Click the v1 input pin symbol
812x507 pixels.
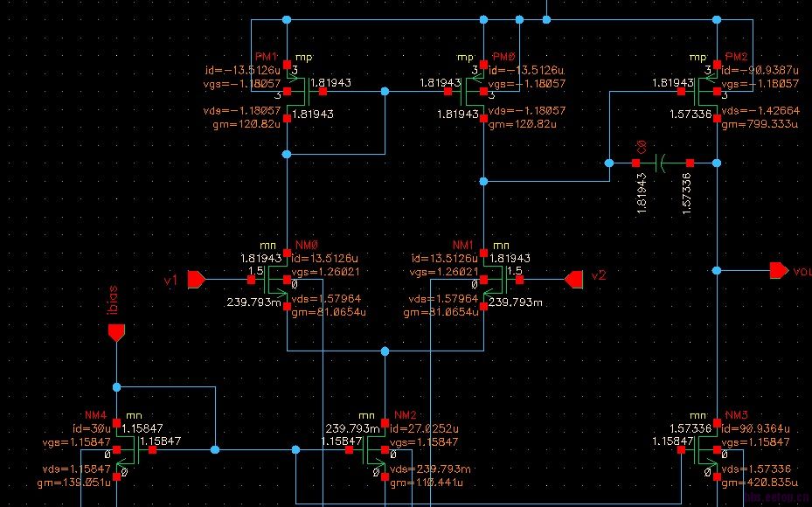[197, 280]
